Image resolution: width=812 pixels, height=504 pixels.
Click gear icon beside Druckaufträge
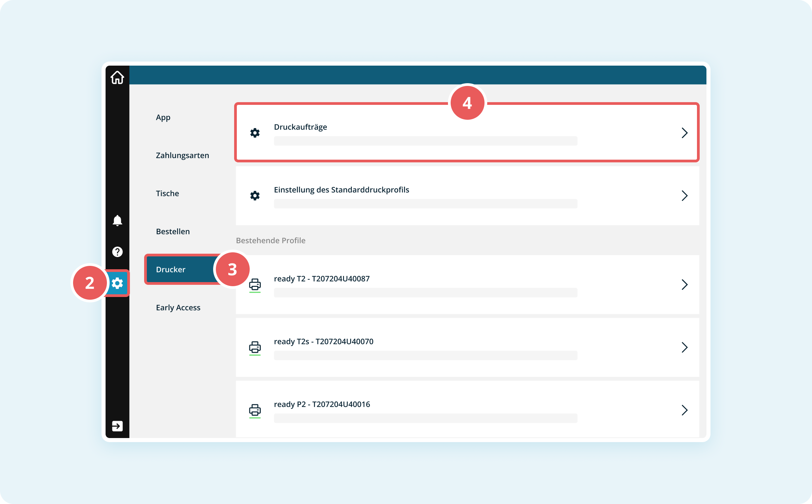click(255, 133)
